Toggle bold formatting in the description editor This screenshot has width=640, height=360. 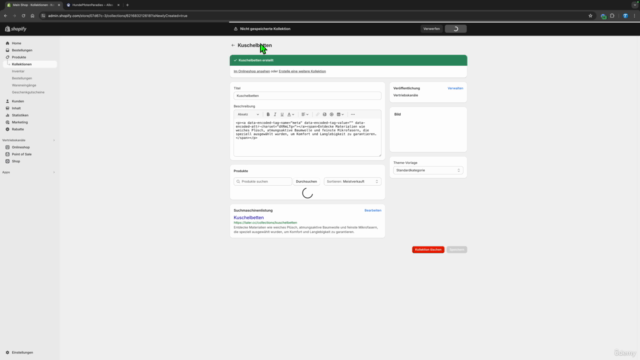click(268, 114)
